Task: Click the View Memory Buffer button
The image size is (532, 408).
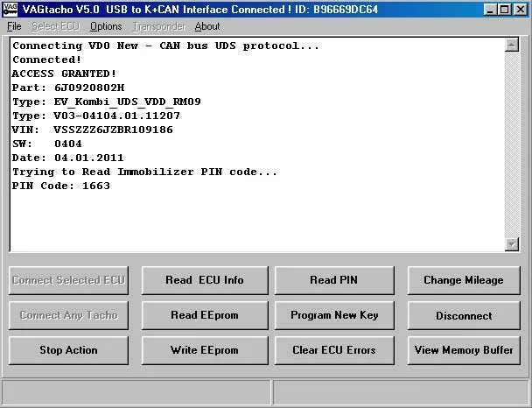Action: coord(464,350)
